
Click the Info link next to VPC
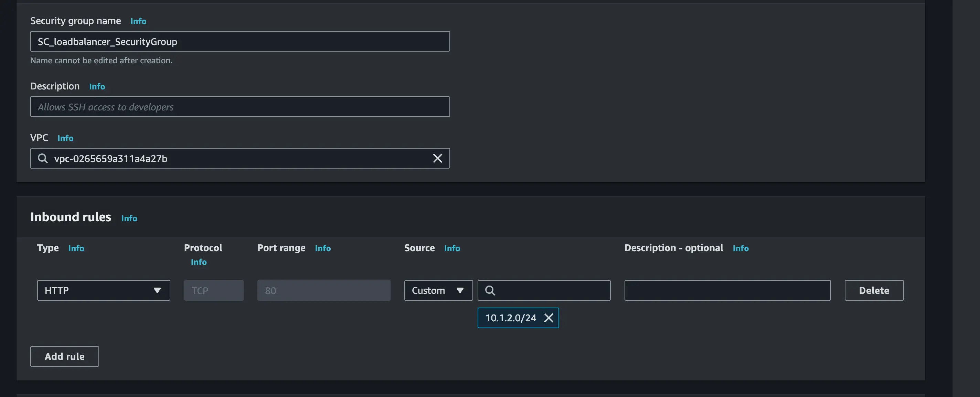point(65,138)
